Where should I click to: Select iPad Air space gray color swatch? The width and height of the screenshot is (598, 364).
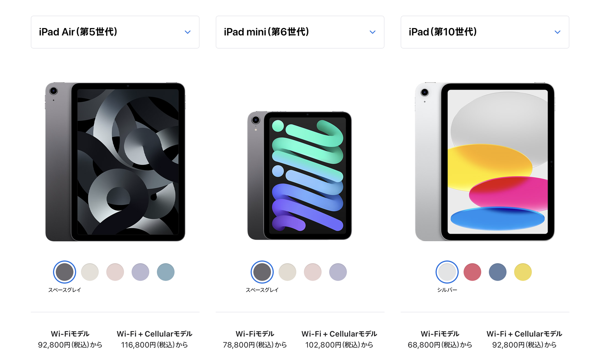coord(64,272)
